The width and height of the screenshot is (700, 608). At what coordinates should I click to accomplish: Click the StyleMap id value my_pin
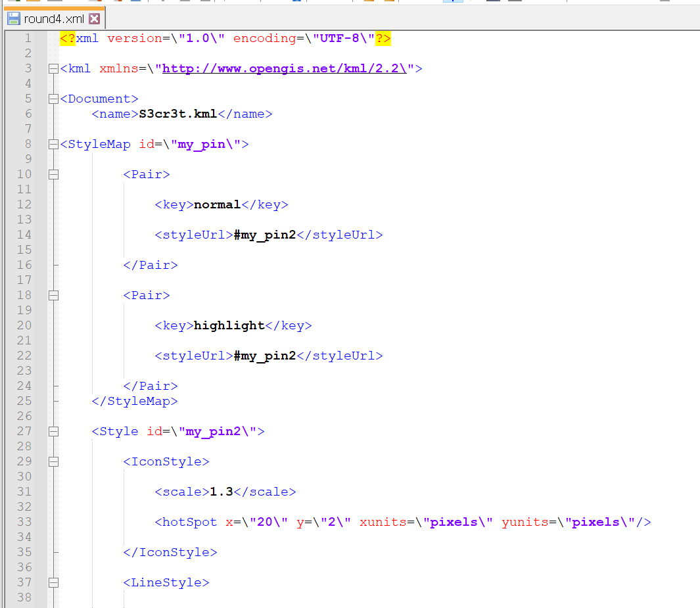(201, 145)
